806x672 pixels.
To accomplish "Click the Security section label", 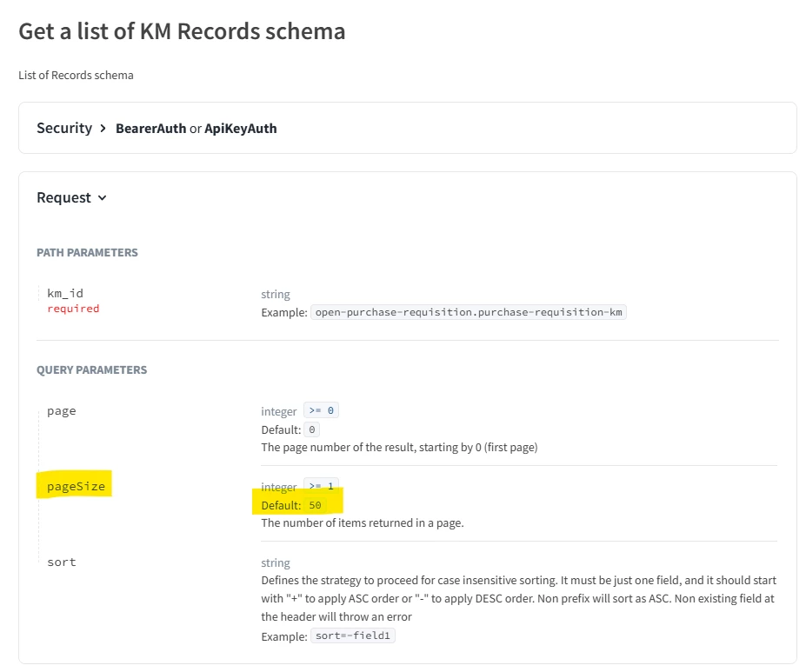I will (x=63, y=129).
